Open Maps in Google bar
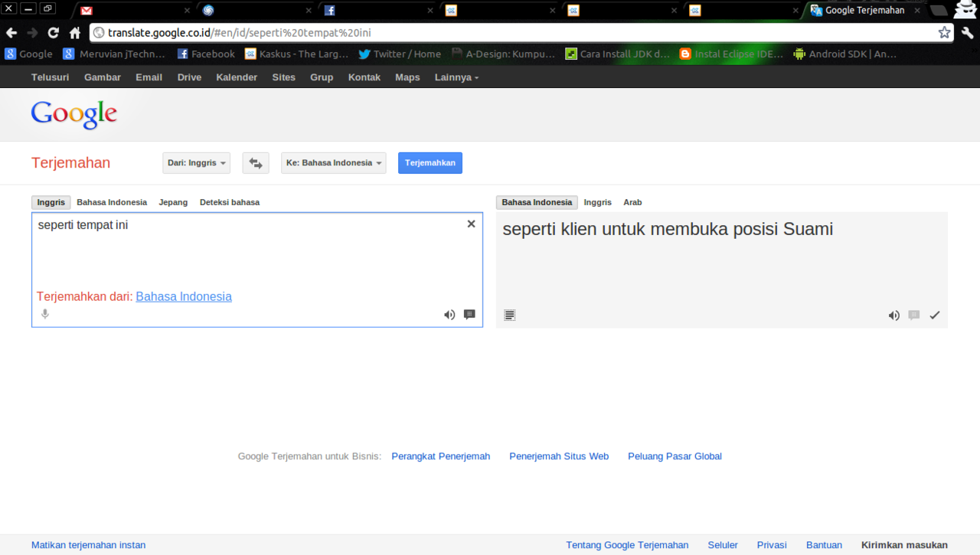The image size is (980, 555). [407, 77]
